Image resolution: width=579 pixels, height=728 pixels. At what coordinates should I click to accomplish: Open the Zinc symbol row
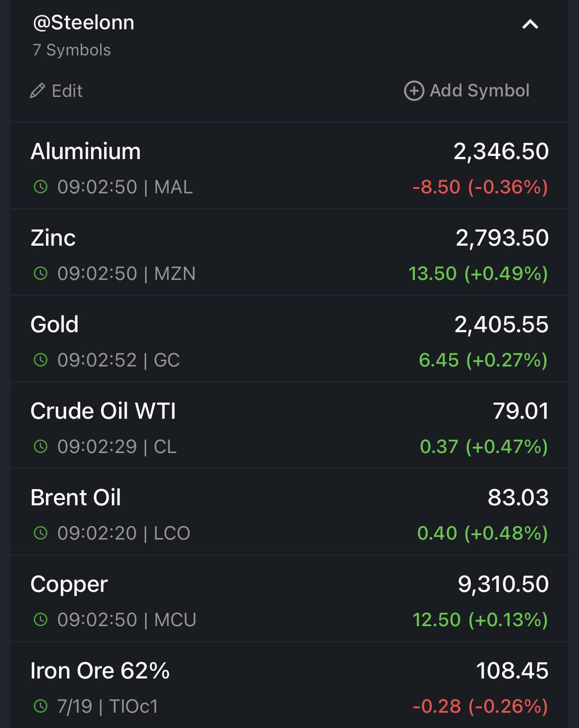289,252
